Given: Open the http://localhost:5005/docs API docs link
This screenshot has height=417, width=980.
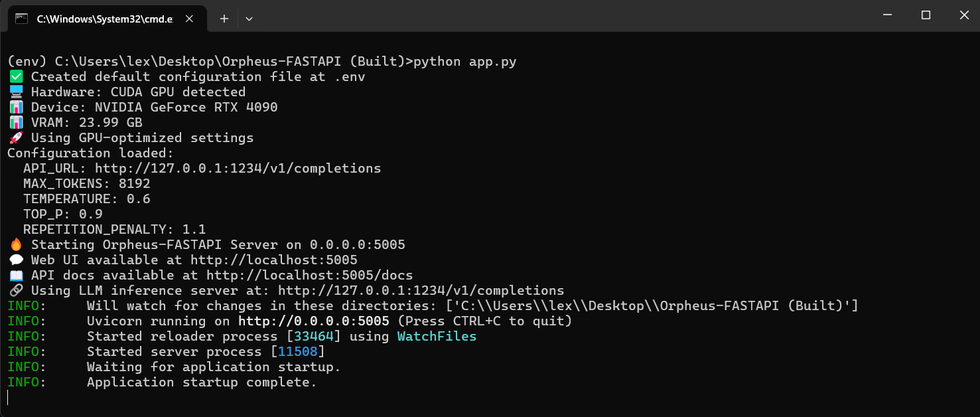Looking at the screenshot, I should click(310, 276).
